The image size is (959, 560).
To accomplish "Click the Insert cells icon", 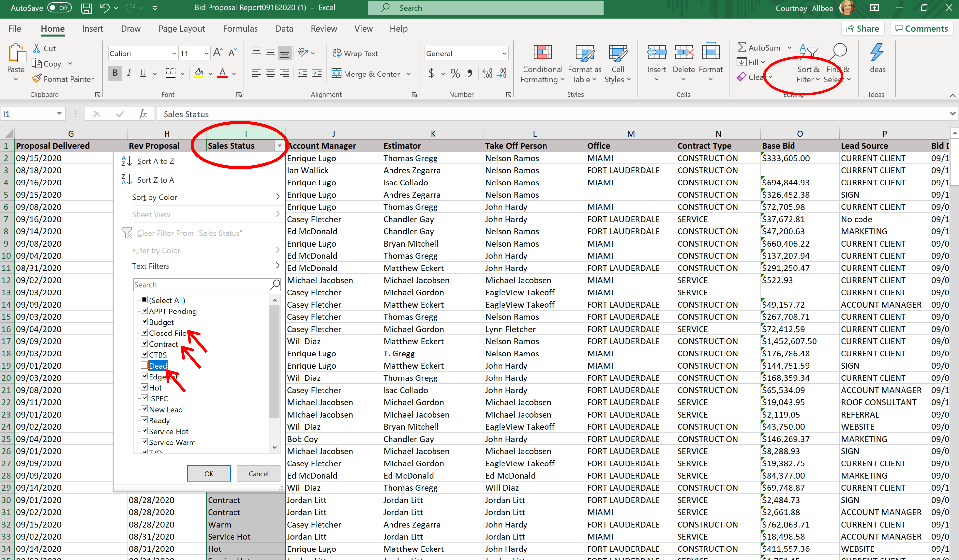I will [x=657, y=53].
